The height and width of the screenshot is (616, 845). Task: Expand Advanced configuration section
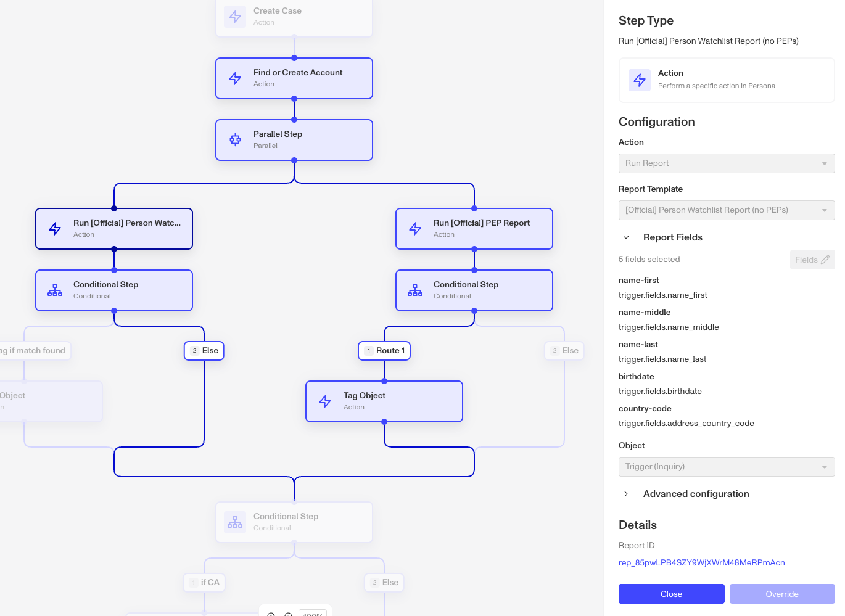click(626, 494)
